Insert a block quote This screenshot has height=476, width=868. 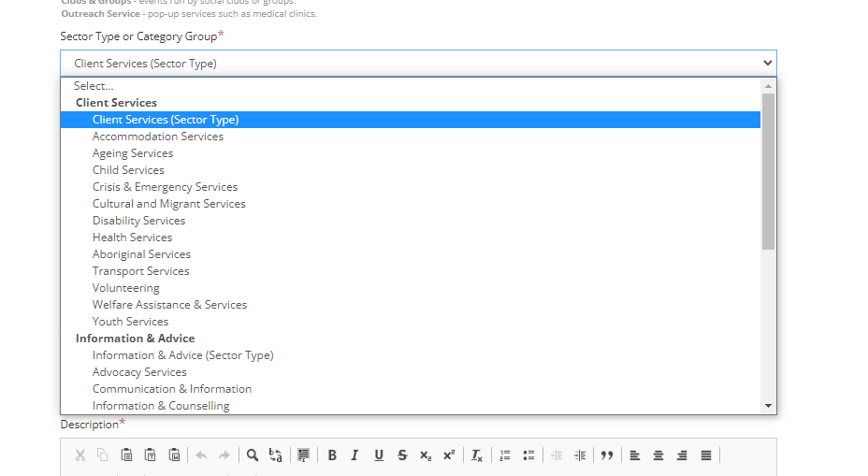[x=607, y=455]
